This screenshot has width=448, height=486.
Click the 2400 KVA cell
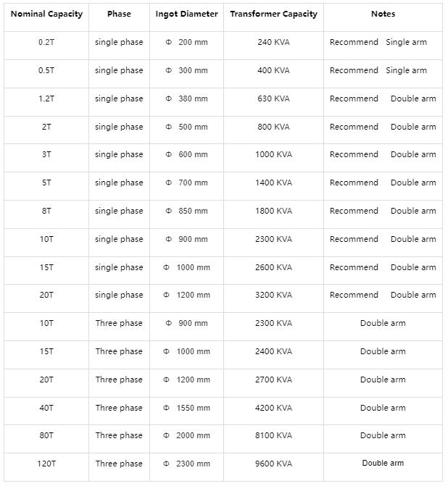pyautogui.click(x=273, y=351)
